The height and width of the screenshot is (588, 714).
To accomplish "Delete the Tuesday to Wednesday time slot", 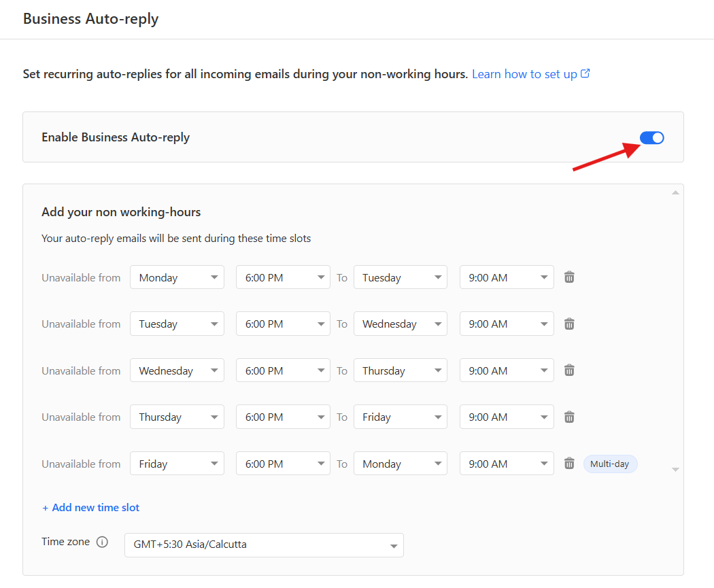I will point(569,324).
